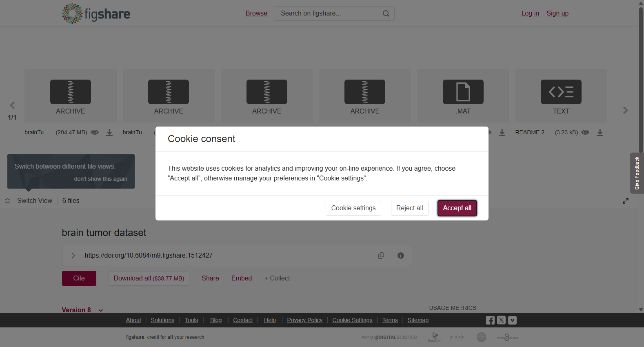Image resolution: width=644 pixels, height=347 pixels.
Task: Click COPE logo
Action: coord(457,337)
